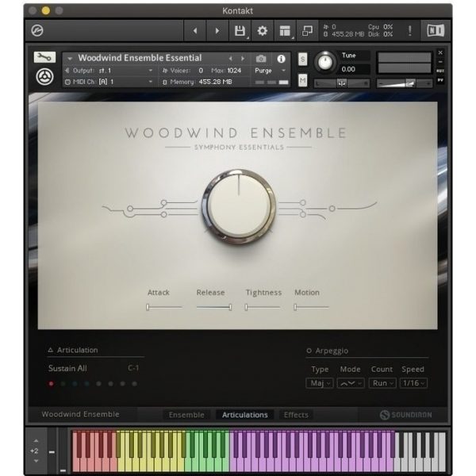Screen dimensions: 476x476
Task: Open the arpeggio Count Run dropdown
Action: (x=382, y=383)
